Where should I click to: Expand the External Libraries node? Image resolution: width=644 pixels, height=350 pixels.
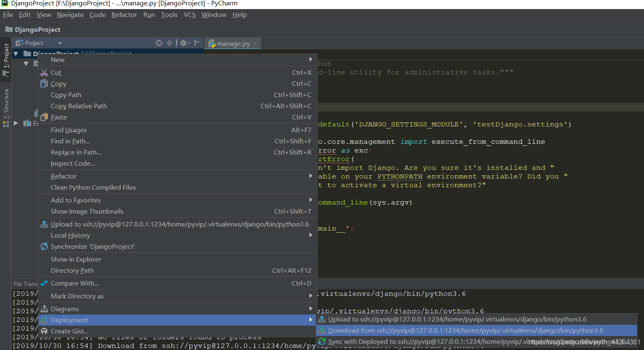(x=16, y=123)
